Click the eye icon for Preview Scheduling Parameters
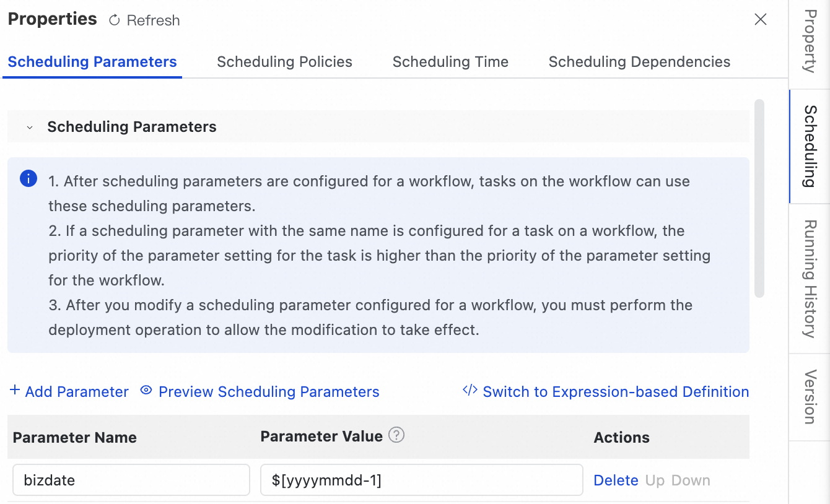This screenshot has width=830, height=504. click(x=146, y=391)
